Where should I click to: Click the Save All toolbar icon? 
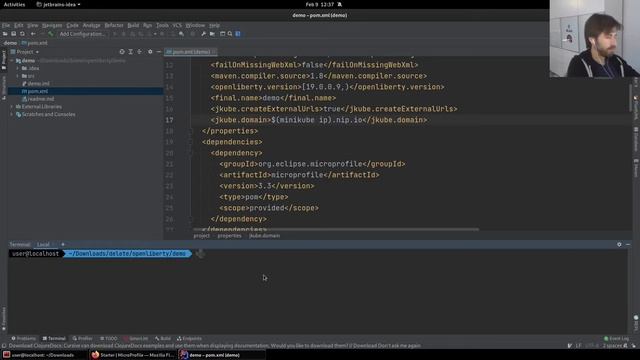[x=13, y=34]
